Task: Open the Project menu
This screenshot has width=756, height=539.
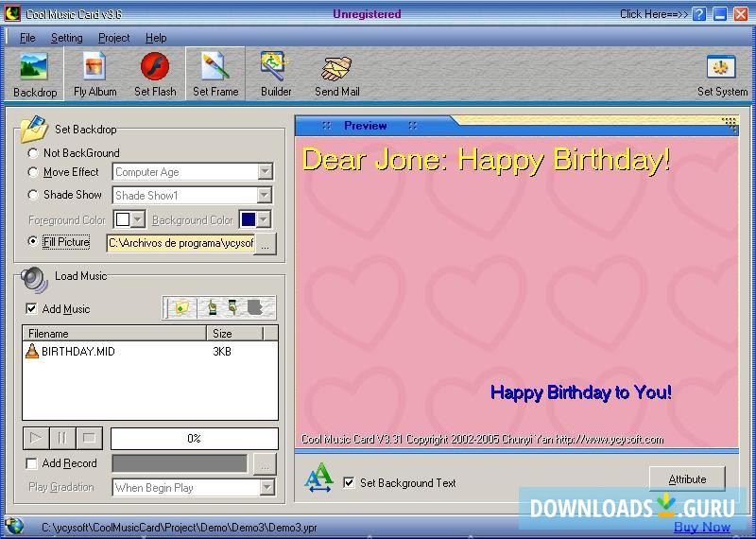Action: pyautogui.click(x=113, y=38)
